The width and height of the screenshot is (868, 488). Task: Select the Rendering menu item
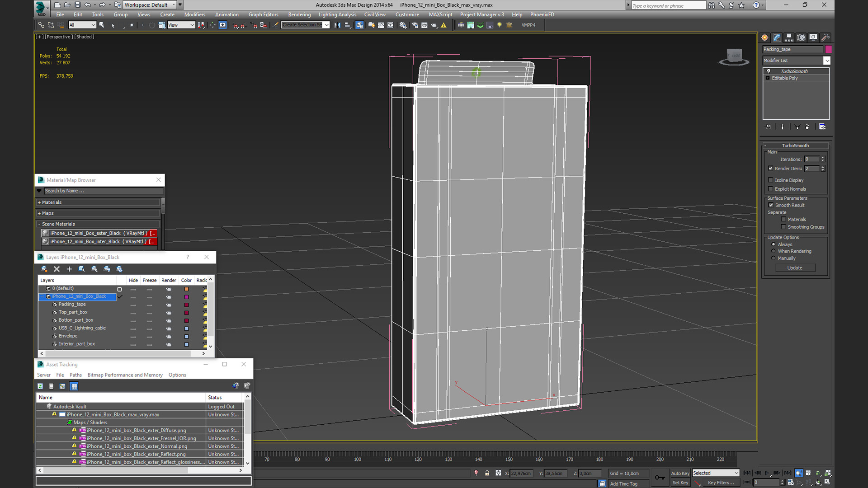coord(299,14)
